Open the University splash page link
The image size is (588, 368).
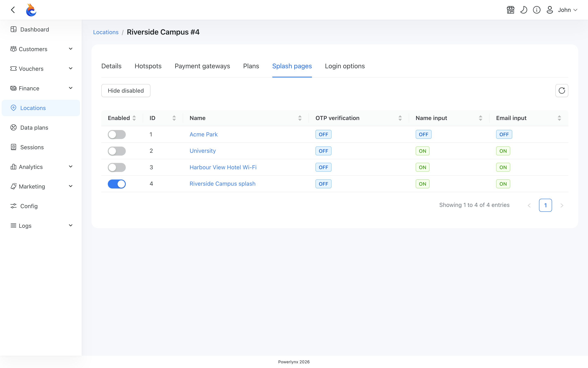pyautogui.click(x=202, y=151)
